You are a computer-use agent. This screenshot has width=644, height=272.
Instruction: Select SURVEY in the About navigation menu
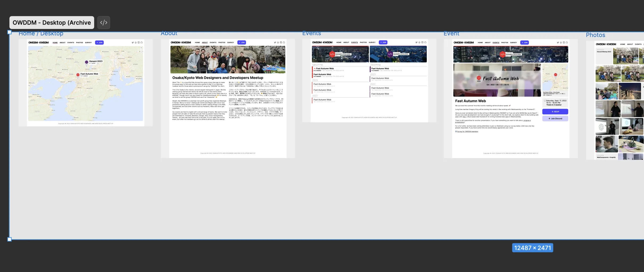coord(230,42)
